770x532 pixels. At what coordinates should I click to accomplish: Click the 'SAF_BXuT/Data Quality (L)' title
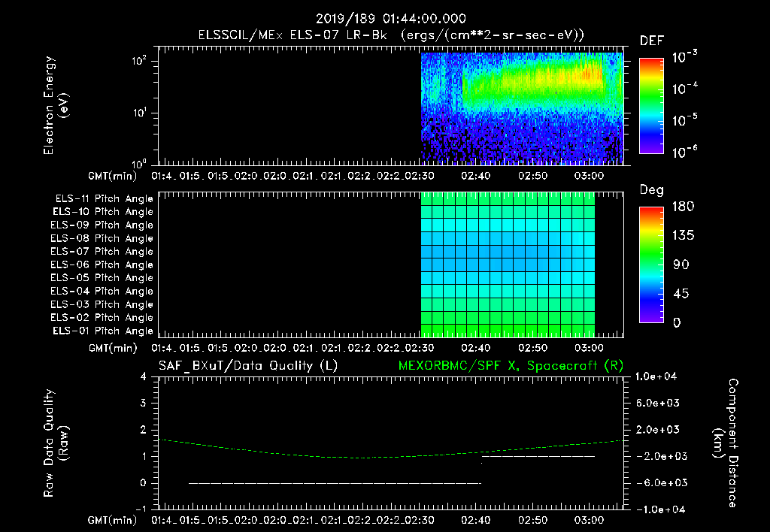pyautogui.click(x=248, y=366)
